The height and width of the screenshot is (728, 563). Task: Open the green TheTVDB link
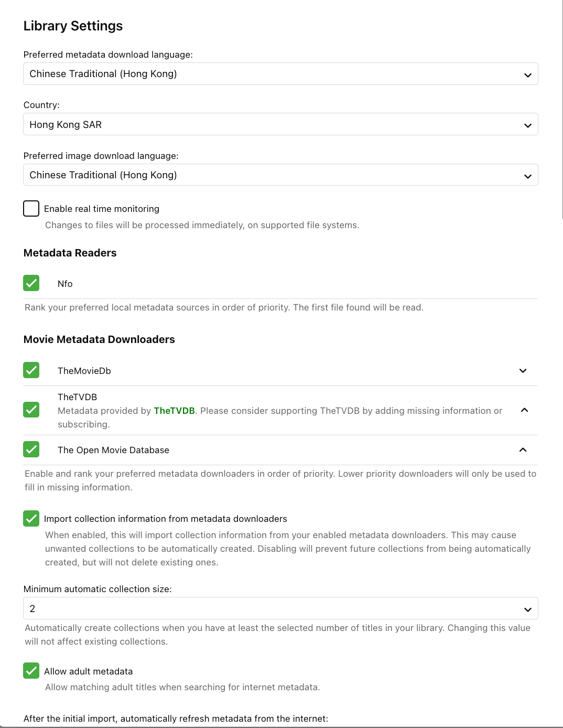click(174, 411)
